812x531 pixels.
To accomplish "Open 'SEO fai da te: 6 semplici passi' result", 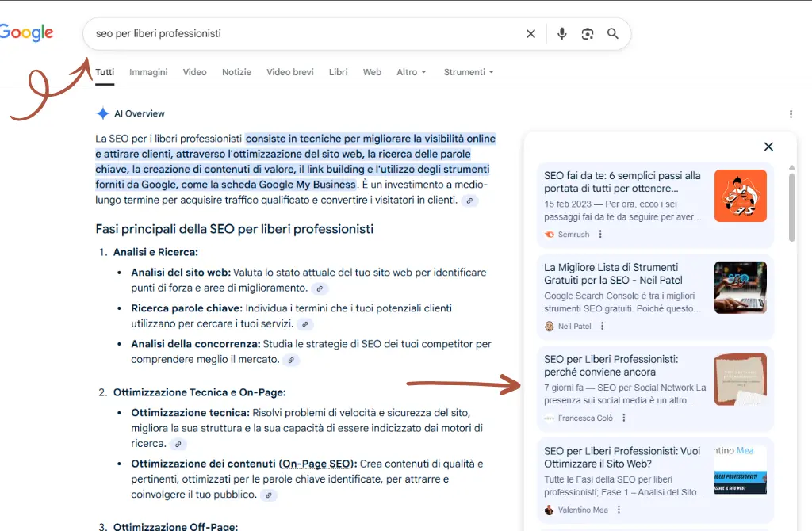I will point(622,181).
